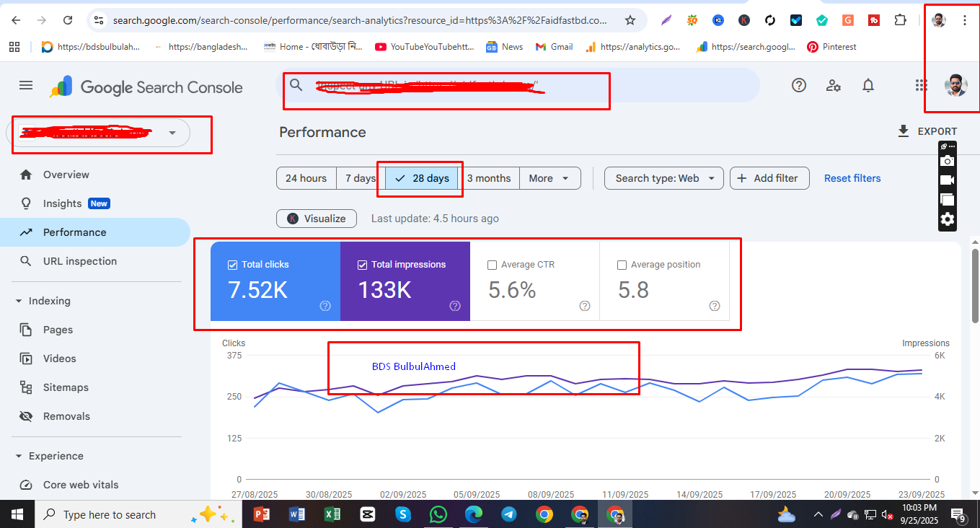Image resolution: width=980 pixels, height=528 pixels.
Task: Open the Google apps grid icon
Action: point(921,86)
